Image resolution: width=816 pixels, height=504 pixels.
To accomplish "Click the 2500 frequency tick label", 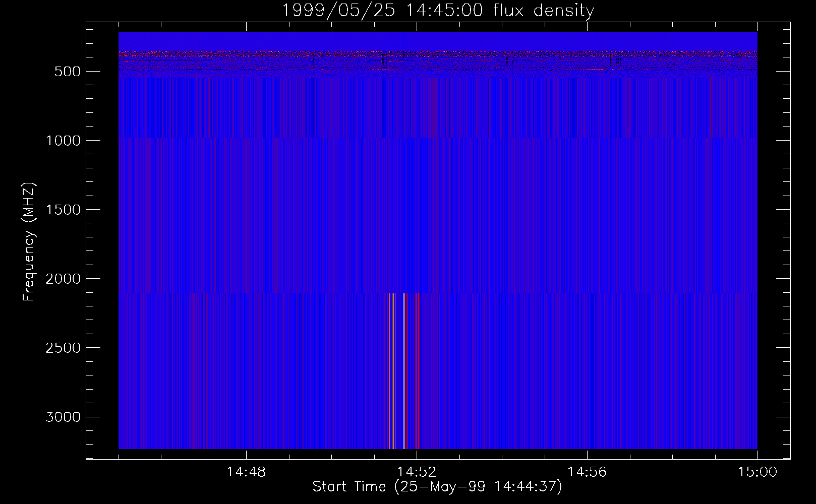I will 63,348.
